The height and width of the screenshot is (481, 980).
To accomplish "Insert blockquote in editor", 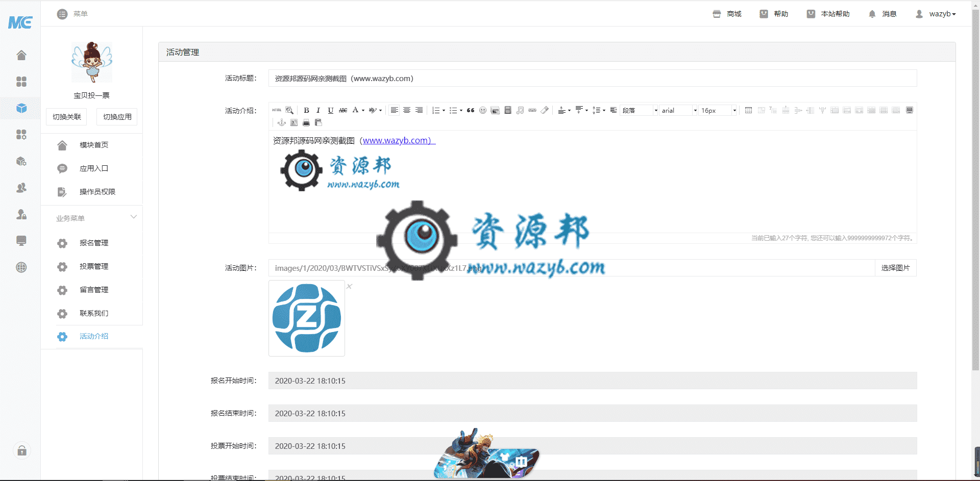I will [471, 110].
